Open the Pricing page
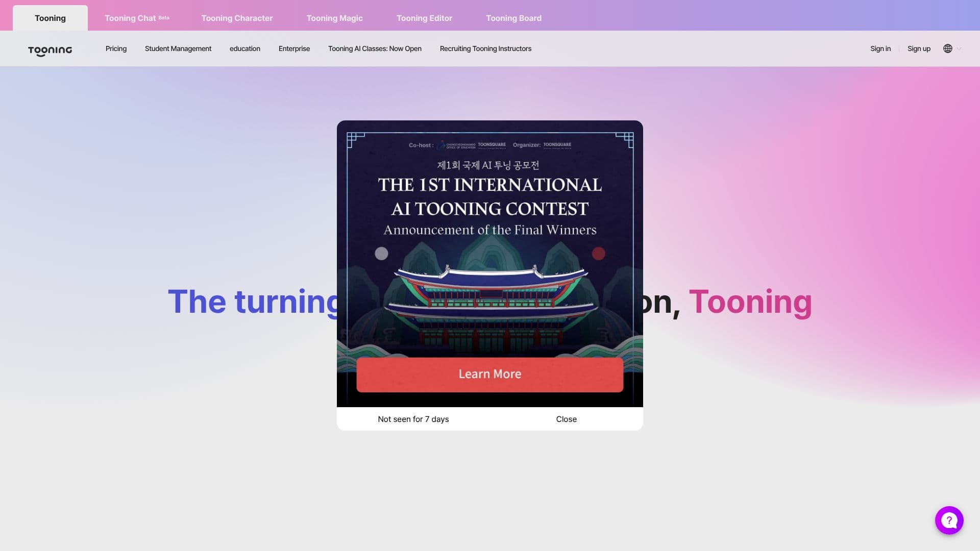Viewport: 980px width, 551px height. point(116,48)
